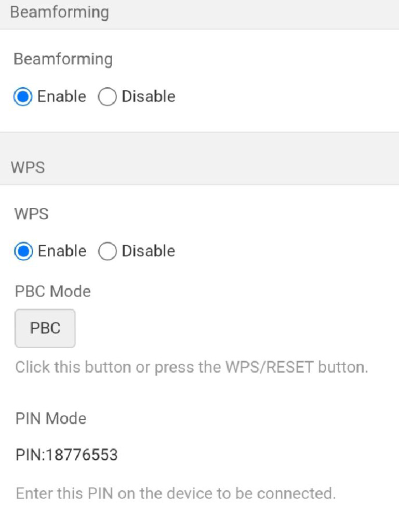Click the 'Enable' text under WPS label

click(62, 251)
